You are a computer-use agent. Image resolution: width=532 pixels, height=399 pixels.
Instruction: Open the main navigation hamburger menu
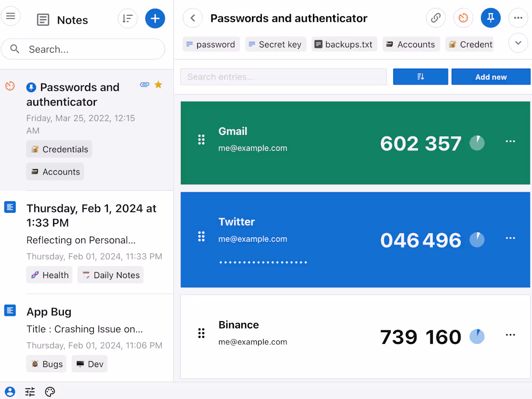10,16
